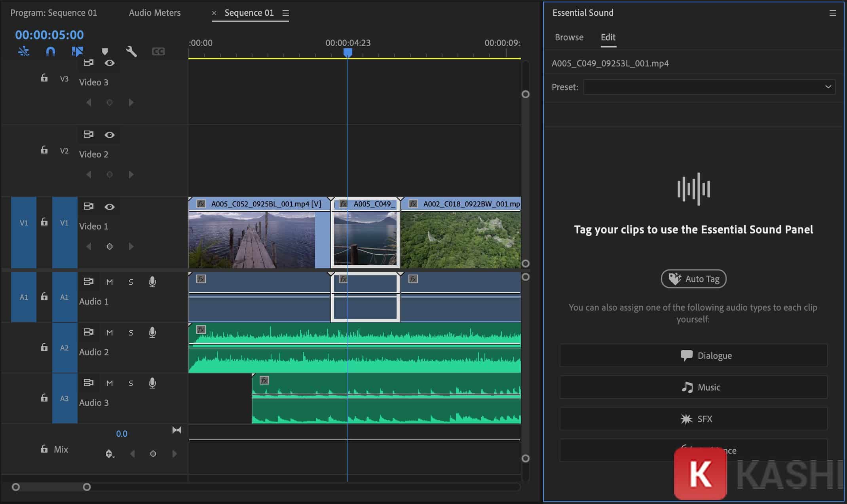Screen dimensions: 847x504
Task: Open the Sequence 01 panel menu
Action: pos(285,13)
